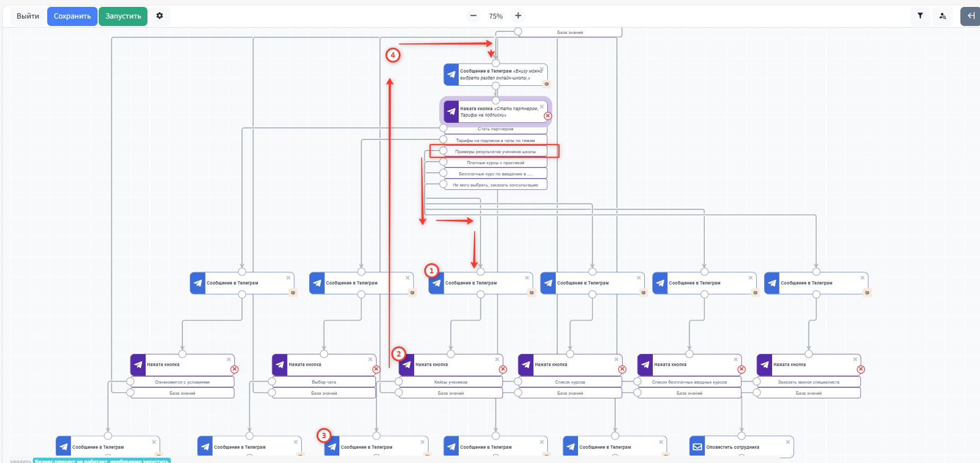Click purple Telegram icon of the node marked 2

[x=407, y=364]
